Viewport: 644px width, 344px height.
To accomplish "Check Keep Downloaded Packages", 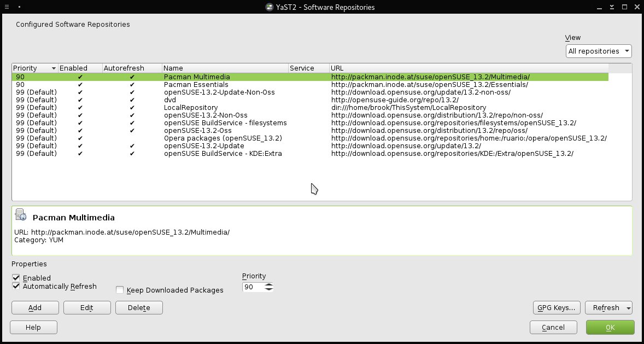I will (x=120, y=290).
